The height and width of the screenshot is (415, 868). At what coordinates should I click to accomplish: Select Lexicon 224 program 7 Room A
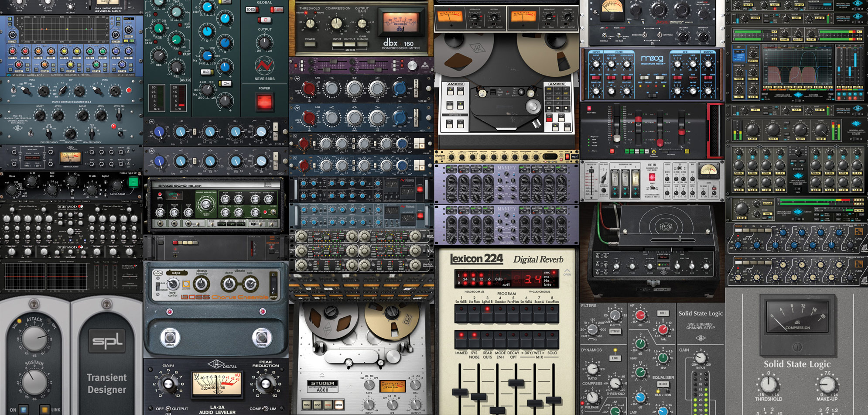(x=540, y=314)
